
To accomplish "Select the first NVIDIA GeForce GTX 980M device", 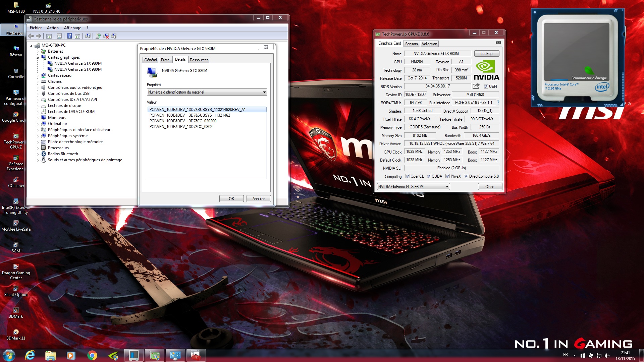I will point(78,63).
